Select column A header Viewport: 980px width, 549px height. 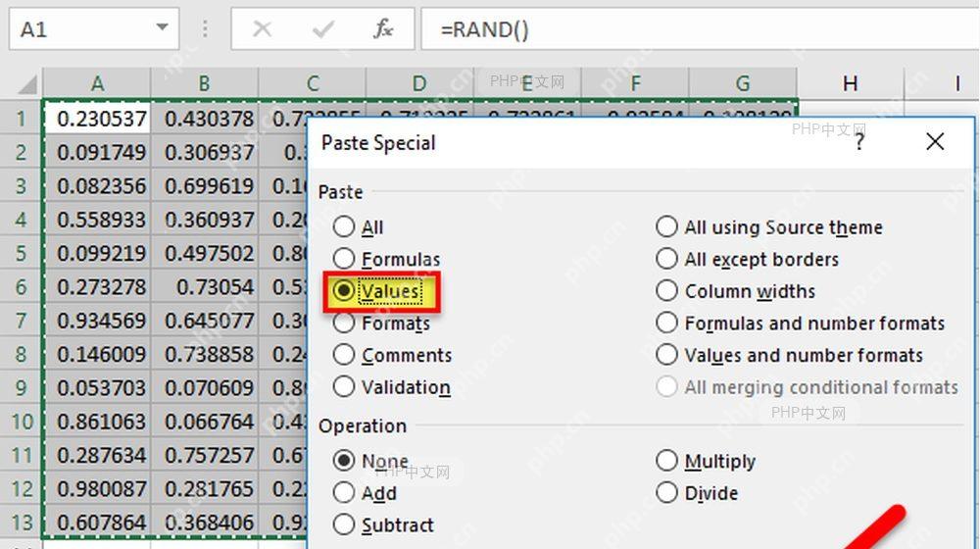pyautogui.click(x=97, y=83)
